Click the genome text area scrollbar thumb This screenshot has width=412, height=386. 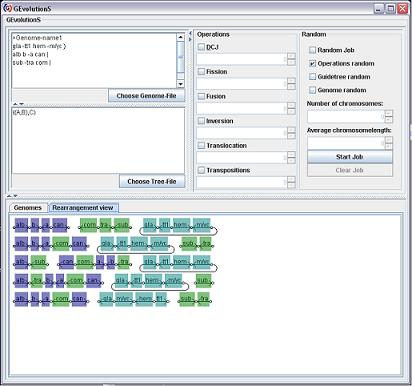pos(180,57)
